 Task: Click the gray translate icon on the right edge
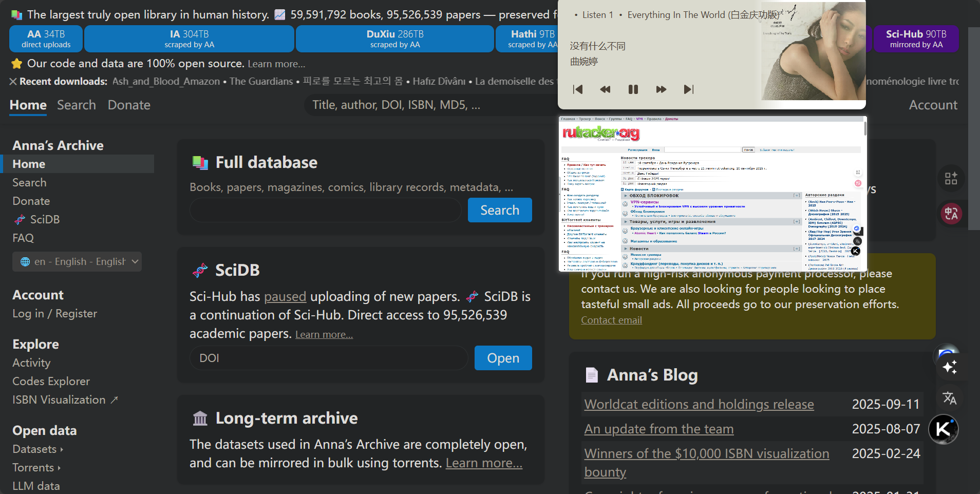950,398
